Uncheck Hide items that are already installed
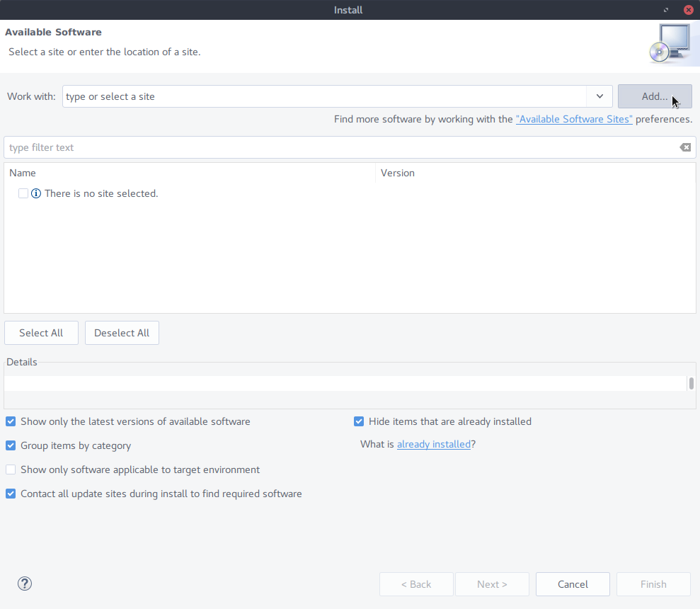The image size is (700, 609). point(359,421)
